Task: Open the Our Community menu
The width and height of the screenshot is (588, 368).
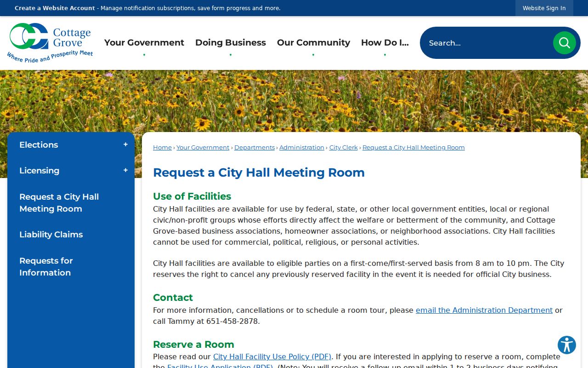Action: [x=313, y=43]
